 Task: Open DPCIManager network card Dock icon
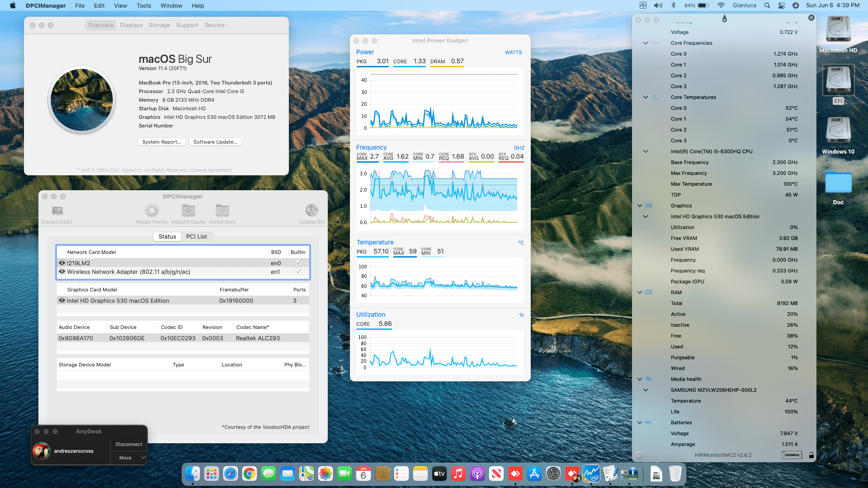click(629, 474)
